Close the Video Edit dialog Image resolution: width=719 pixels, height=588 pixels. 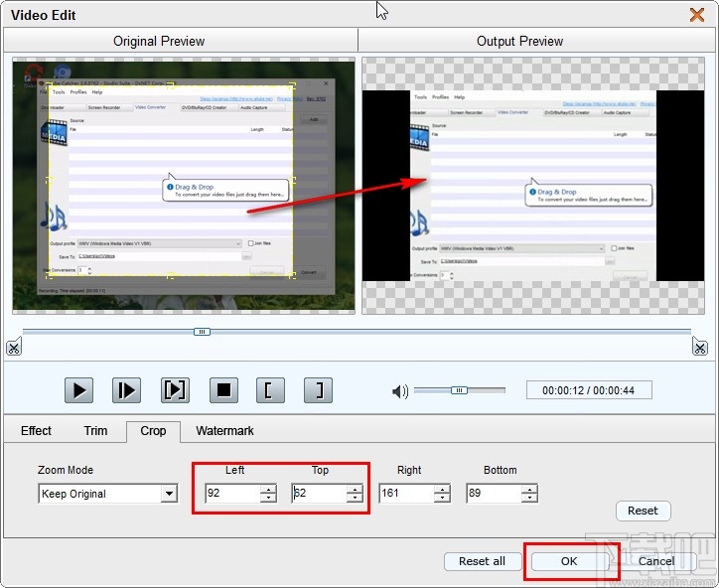pos(697,15)
